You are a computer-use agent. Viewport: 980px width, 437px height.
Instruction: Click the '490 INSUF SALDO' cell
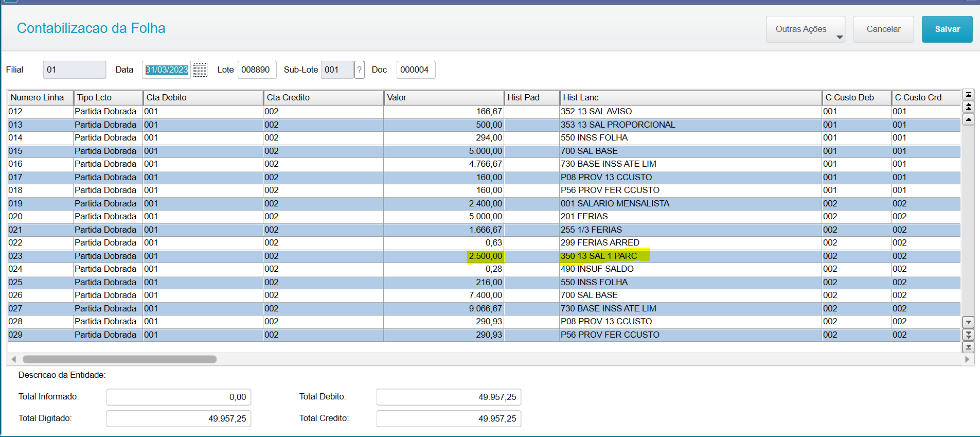[x=691, y=269]
